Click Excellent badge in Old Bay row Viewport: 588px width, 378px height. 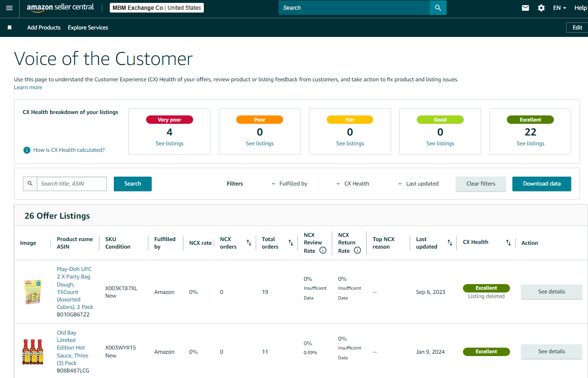point(486,351)
